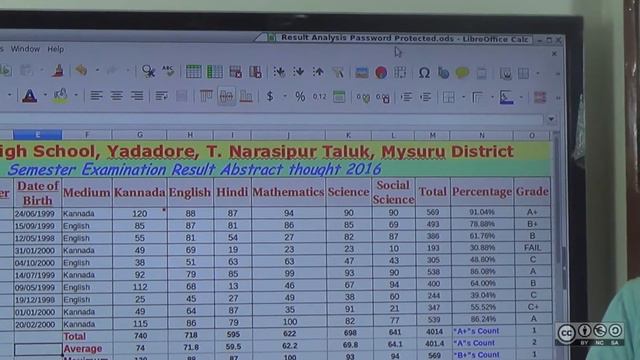Click the Insert Columns icon
Screen dimensions: 640x360
pyautogui.click(x=214, y=72)
